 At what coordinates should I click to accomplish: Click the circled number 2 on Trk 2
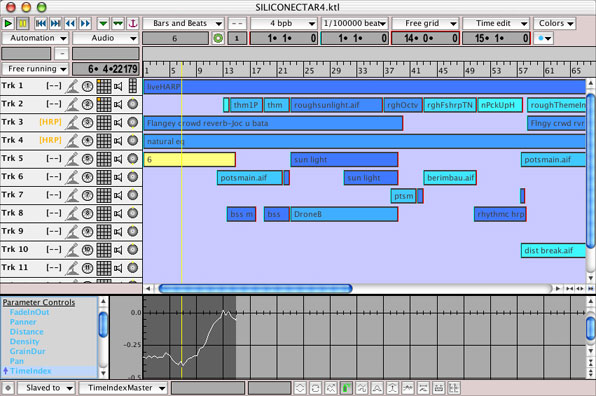pos(87,104)
